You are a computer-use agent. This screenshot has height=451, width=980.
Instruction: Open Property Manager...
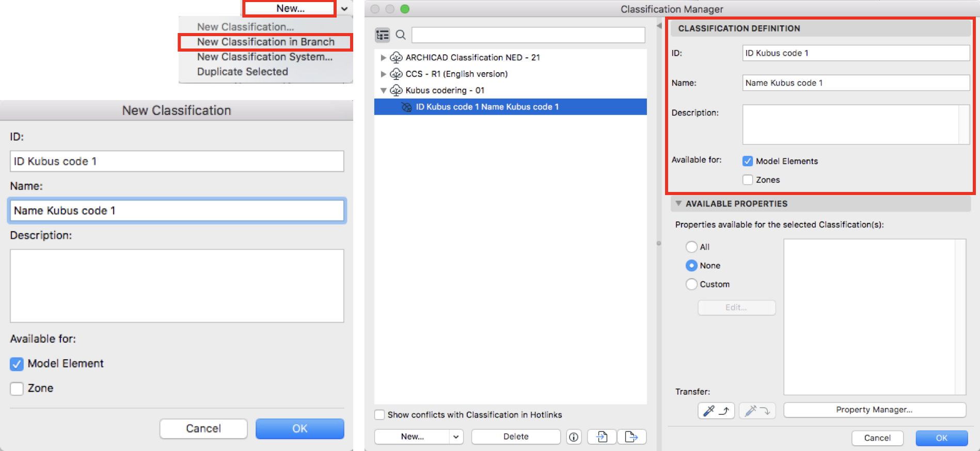coord(875,410)
